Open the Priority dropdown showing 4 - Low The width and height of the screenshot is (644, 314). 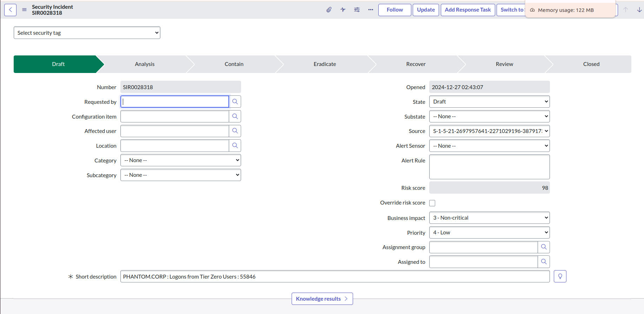(x=490, y=233)
